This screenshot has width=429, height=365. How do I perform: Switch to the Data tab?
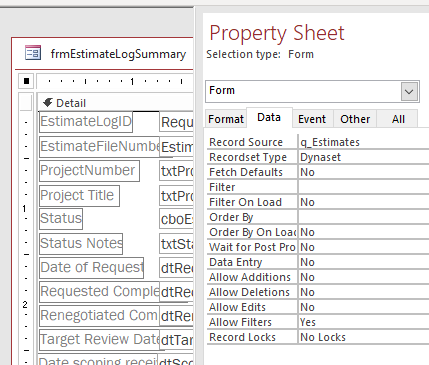[269, 117]
